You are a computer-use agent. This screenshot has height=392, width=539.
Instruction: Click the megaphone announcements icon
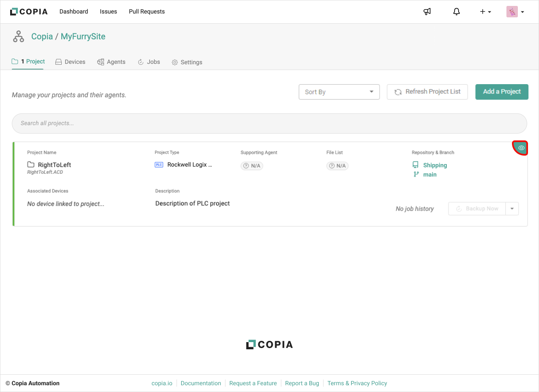click(x=427, y=12)
